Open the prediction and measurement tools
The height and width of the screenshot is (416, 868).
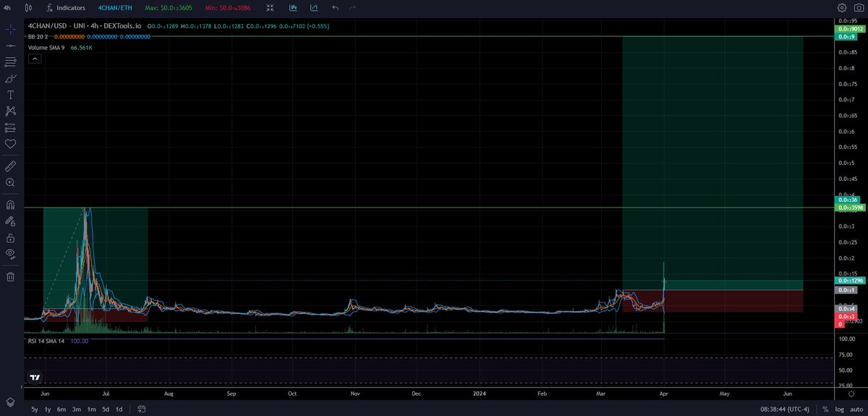[x=10, y=127]
